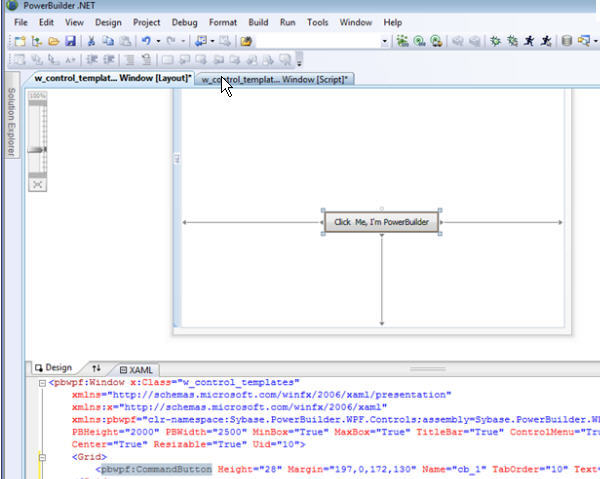The image size is (600, 479).
Task: Open the File menu
Action: 21,23
